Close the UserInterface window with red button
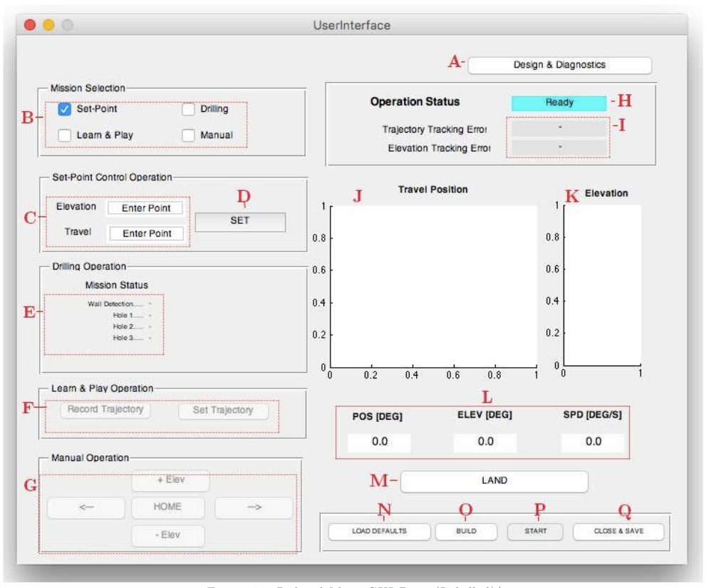716x588 pixels. tap(30, 25)
